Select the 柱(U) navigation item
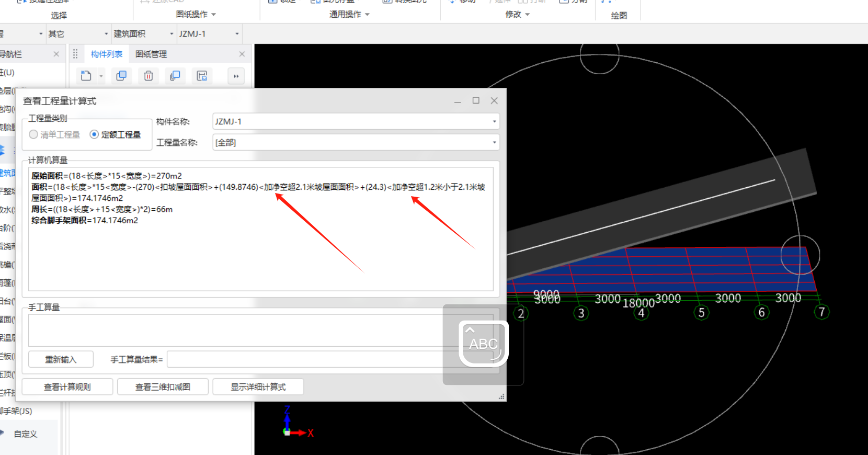 pyautogui.click(x=7, y=73)
